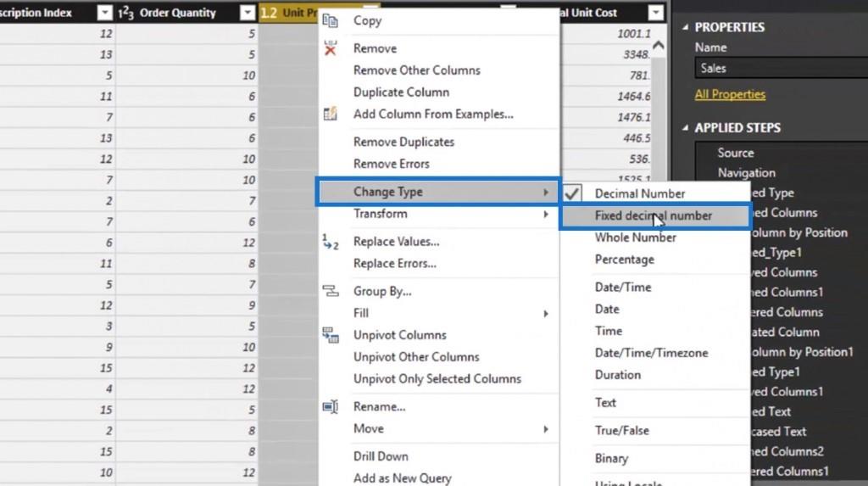
Task: Choose Percentage type
Action: 625,260
